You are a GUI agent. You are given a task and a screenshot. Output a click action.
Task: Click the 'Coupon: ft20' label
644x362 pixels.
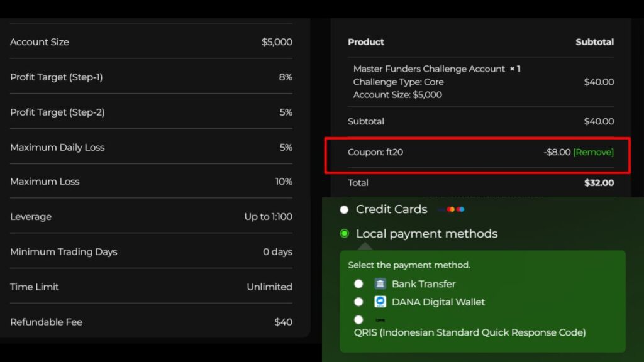click(375, 152)
